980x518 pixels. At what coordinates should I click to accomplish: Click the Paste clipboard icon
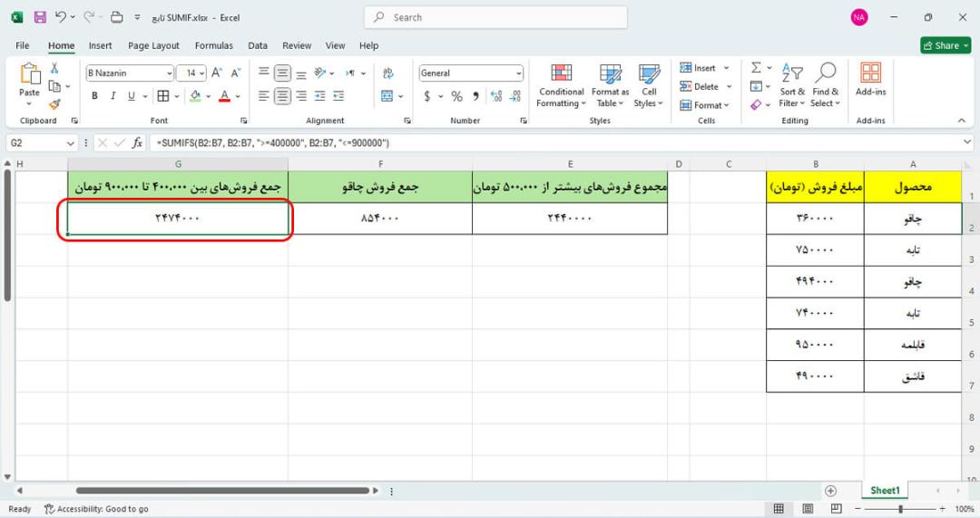coord(29,73)
